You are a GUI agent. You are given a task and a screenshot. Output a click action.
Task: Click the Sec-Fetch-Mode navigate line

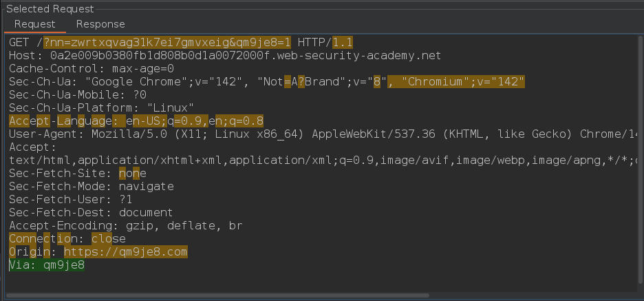[91, 187]
